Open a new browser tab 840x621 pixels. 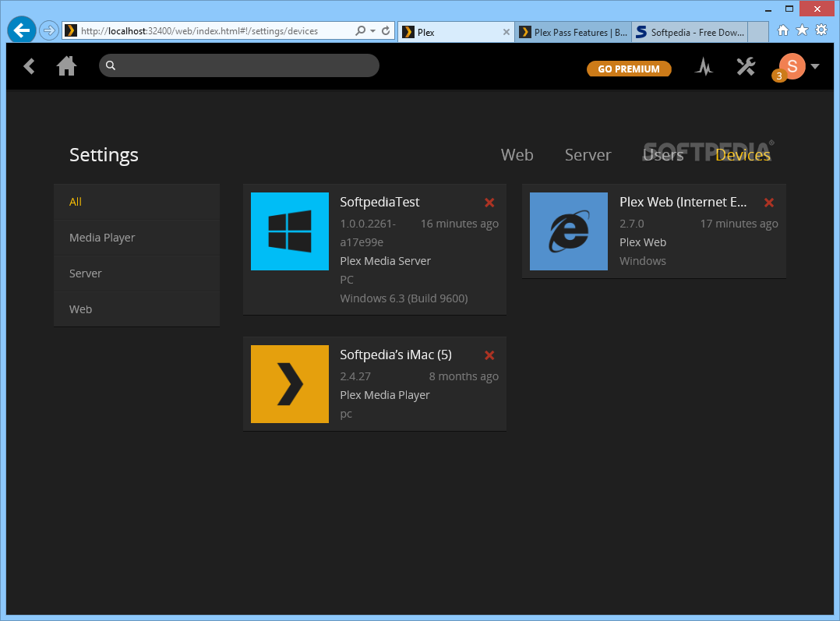click(x=758, y=32)
